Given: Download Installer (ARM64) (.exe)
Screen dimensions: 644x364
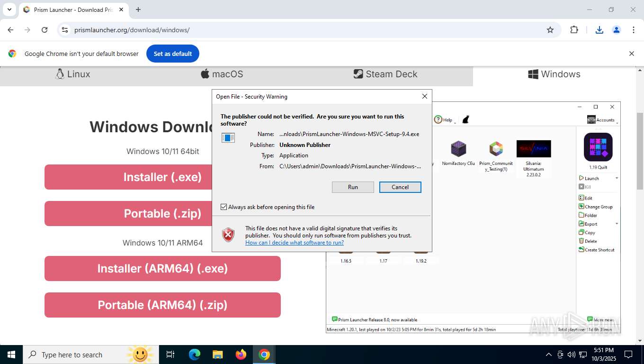Looking at the screenshot, I should click(x=162, y=269).
